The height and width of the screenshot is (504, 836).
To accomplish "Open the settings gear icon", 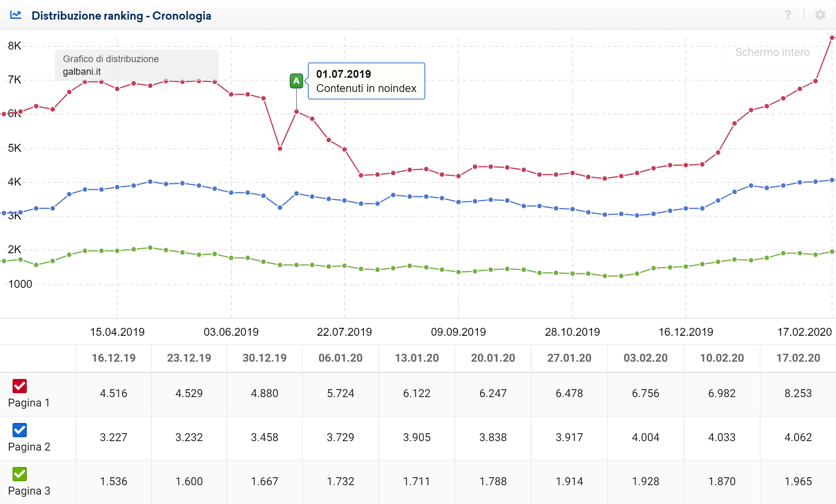I will coord(820,15).
